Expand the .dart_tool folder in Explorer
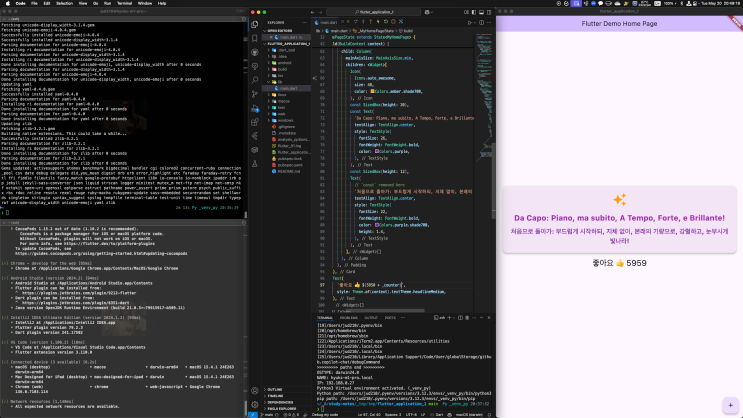Viewport: 743px width, 418px height. pyautogui.click(x=287, y=50)
